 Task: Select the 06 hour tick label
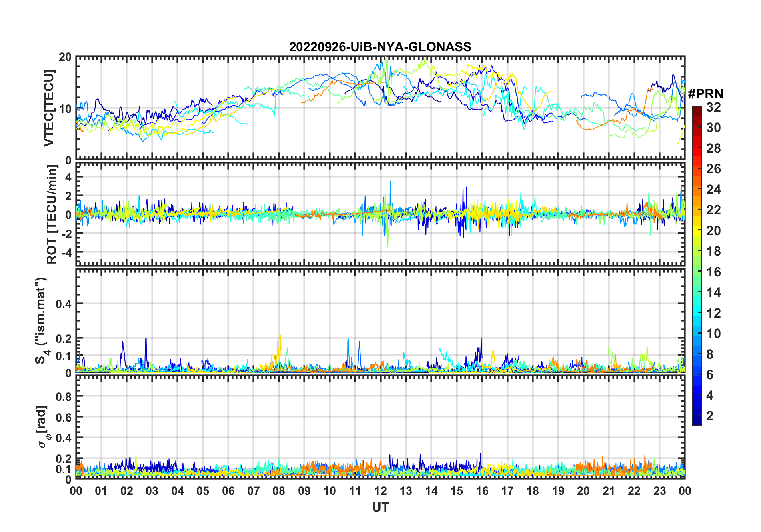pyautogui.click(x=228, y=491)
